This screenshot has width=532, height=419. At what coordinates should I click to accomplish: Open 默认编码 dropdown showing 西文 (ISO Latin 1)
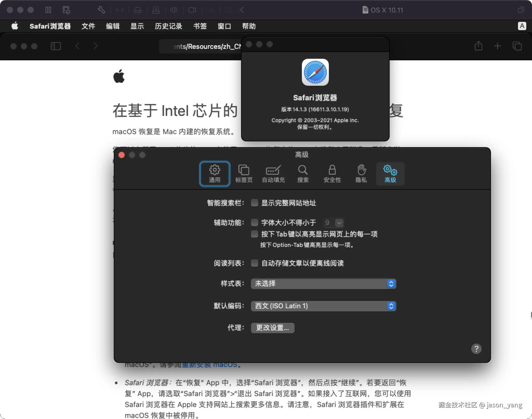tap(323, 306)
